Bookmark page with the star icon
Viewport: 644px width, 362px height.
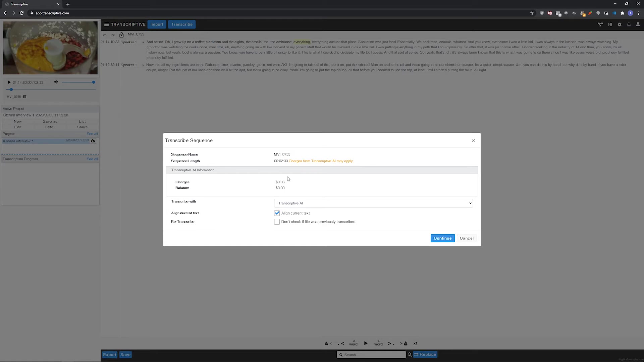click(x=532, y=13)
